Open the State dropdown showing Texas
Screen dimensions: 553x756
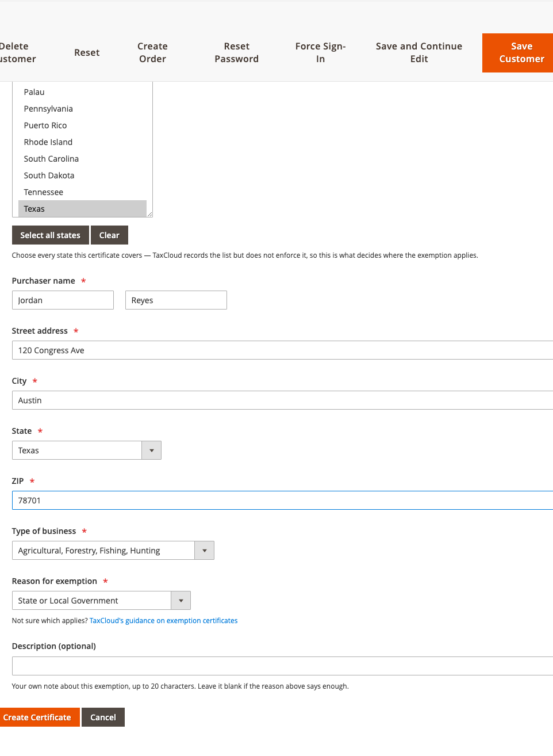pyautogui.click(x=87, y=450)
